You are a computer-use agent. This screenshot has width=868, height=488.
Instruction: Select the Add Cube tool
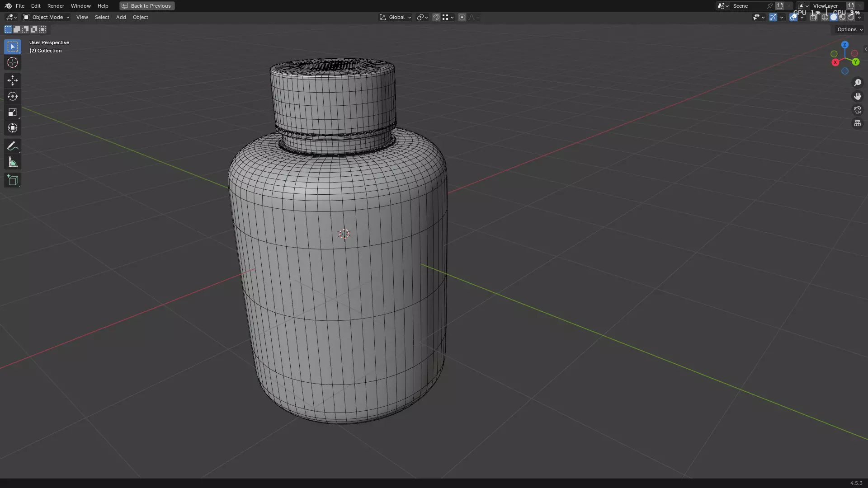(12, 180)
